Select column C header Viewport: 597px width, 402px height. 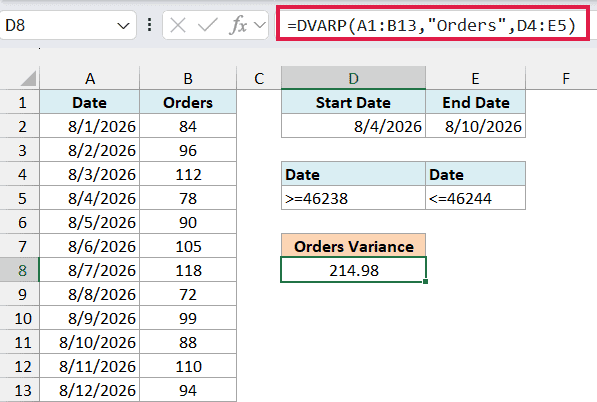259,78
